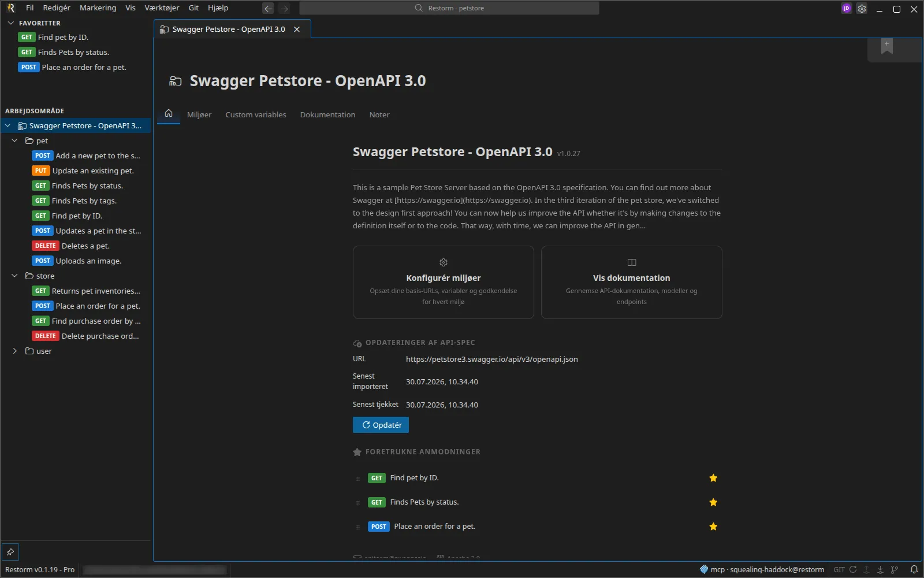Open the home overview tab icon
This screenshot has height=578, width=924.
coord(169,113)
